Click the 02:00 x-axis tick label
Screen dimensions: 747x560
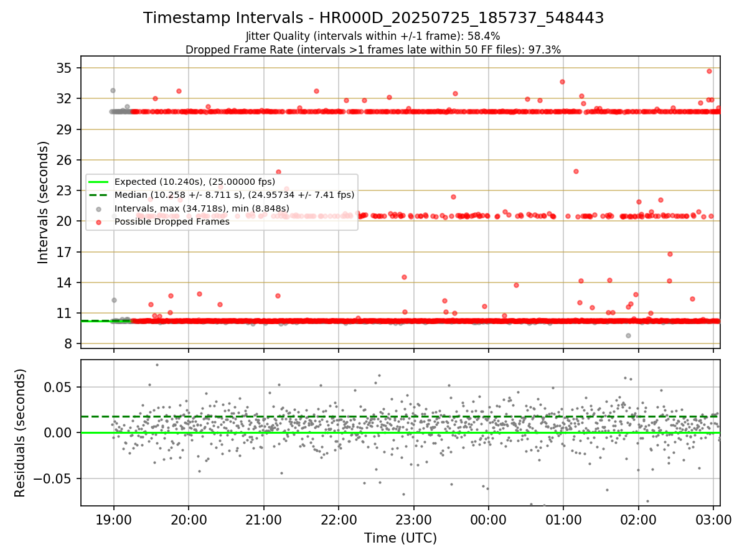[x=639, y=520]
